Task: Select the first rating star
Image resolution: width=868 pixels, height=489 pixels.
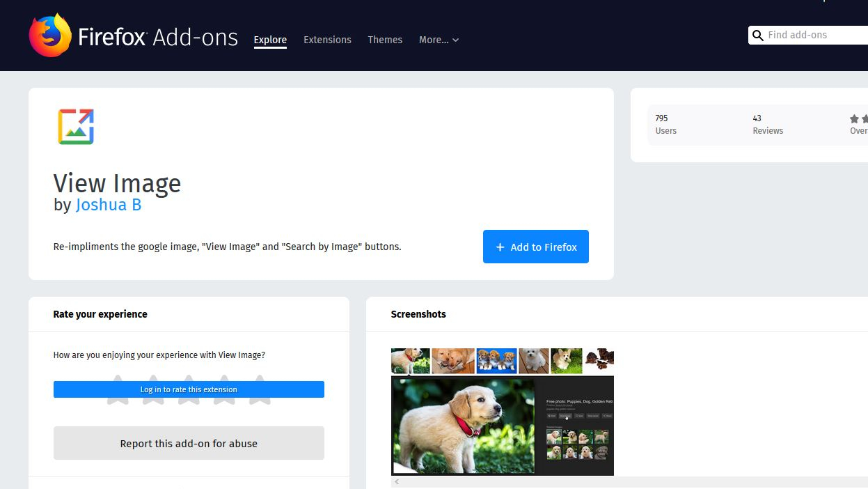Action: (118, 389)
